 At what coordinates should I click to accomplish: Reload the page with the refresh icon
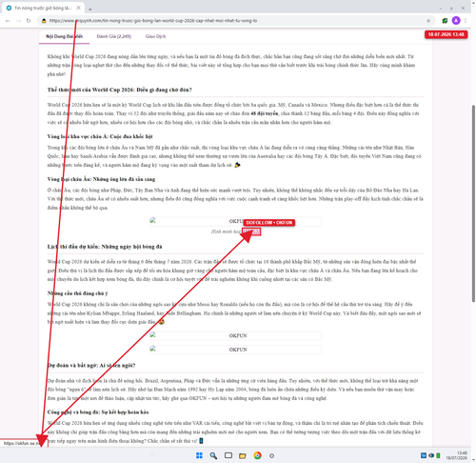(29, 21)
